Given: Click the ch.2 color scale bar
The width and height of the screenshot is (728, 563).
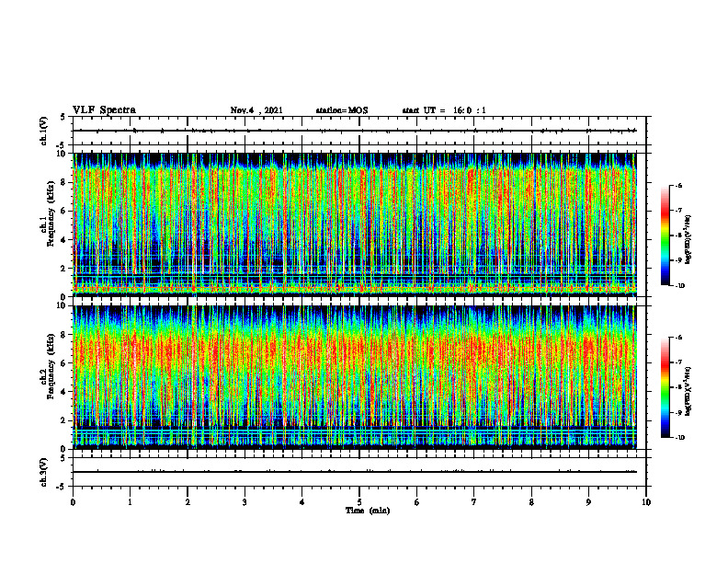Looking at the screenshot, I should click(665, 387).
